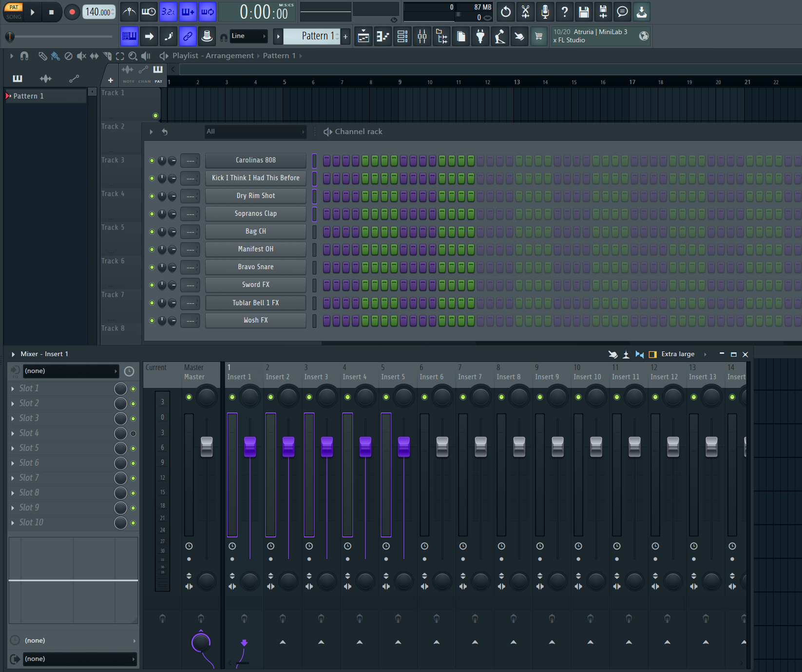This screenshot has height=672, width=802.
Task: Click the metronome icon in the toolbar
Action: 129,12
